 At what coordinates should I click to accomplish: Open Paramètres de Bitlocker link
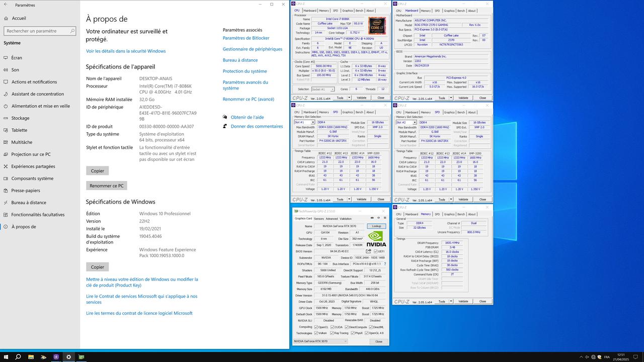click(x=246, y=38)
